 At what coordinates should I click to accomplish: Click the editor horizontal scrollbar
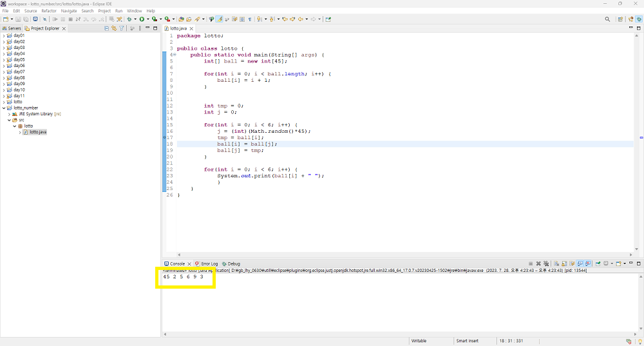point(404,255)
